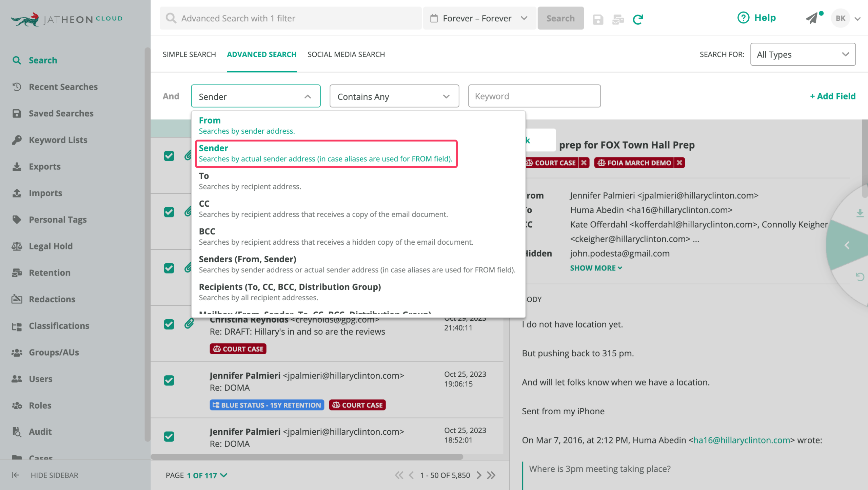Click the magnifier icon in the search bar
868x490 pixels.
[171, 18]
